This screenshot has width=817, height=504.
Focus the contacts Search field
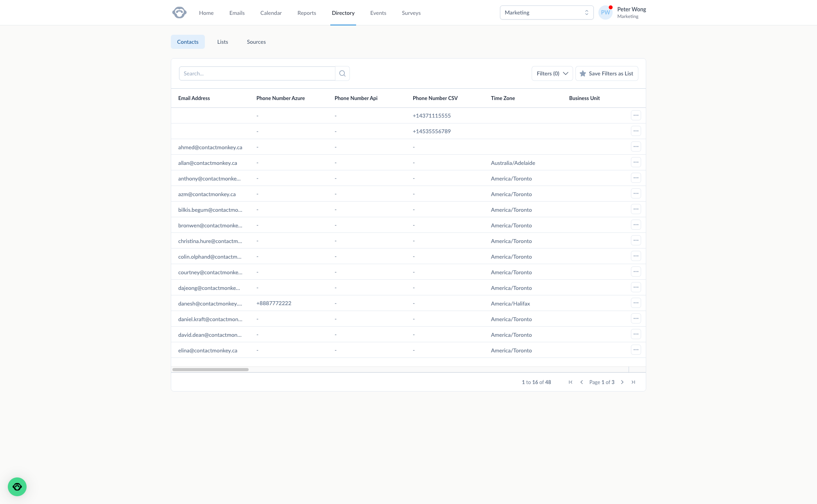tap(257, 73)
